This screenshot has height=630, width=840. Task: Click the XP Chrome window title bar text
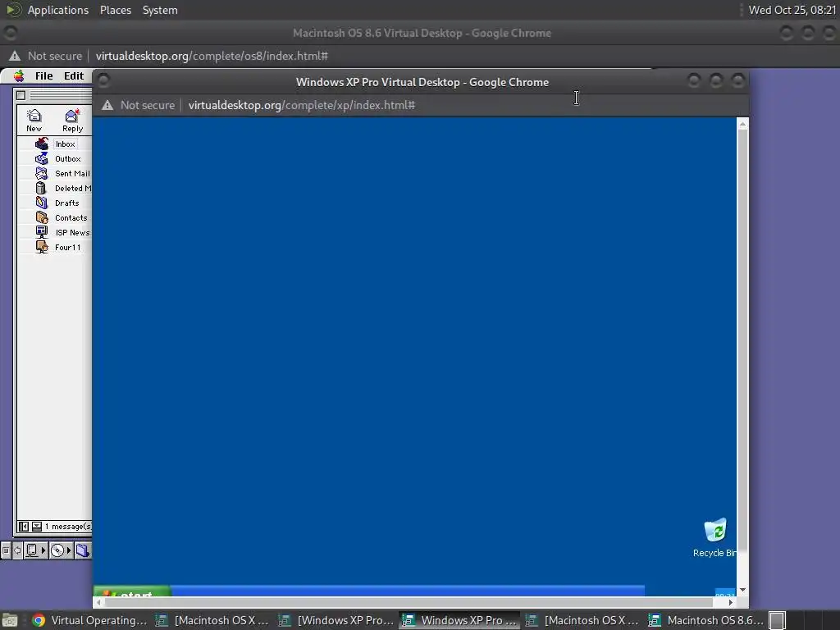coord(422,82)
